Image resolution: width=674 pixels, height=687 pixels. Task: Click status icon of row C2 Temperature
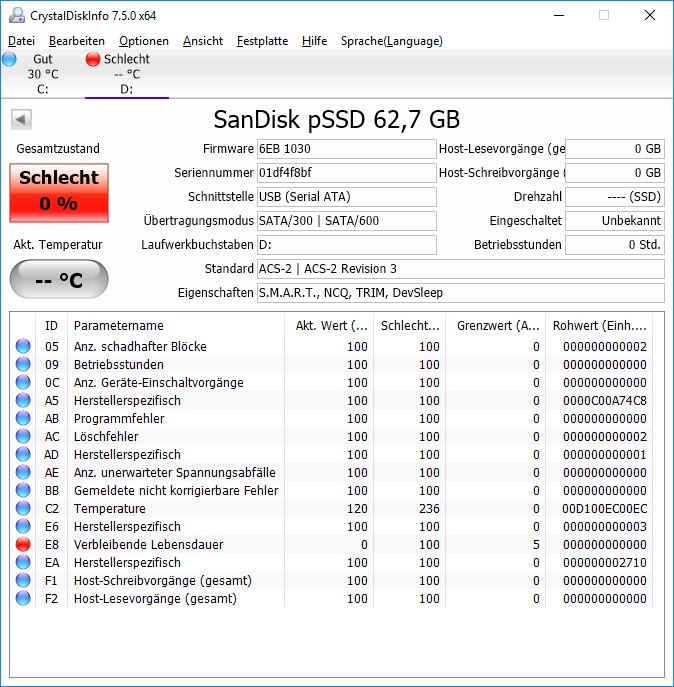click(23, 508)
